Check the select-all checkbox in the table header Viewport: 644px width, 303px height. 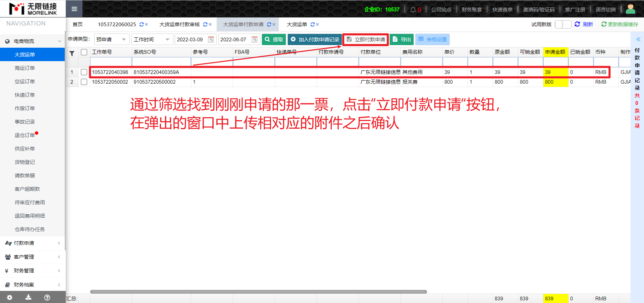tap(84, 52)
